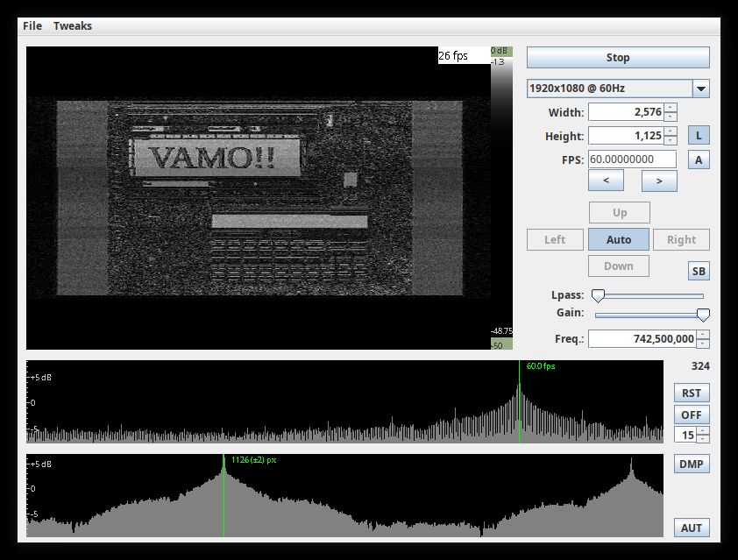Toggle the AUT button
The width and height of the screenshot is (738, 560).
(692, 528)
